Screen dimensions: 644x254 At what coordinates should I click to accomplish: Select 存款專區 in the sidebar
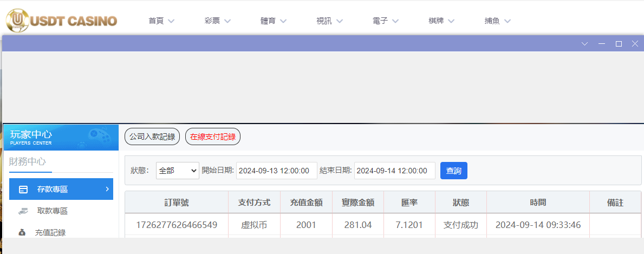pyautogui.click(x=61, y=190)
